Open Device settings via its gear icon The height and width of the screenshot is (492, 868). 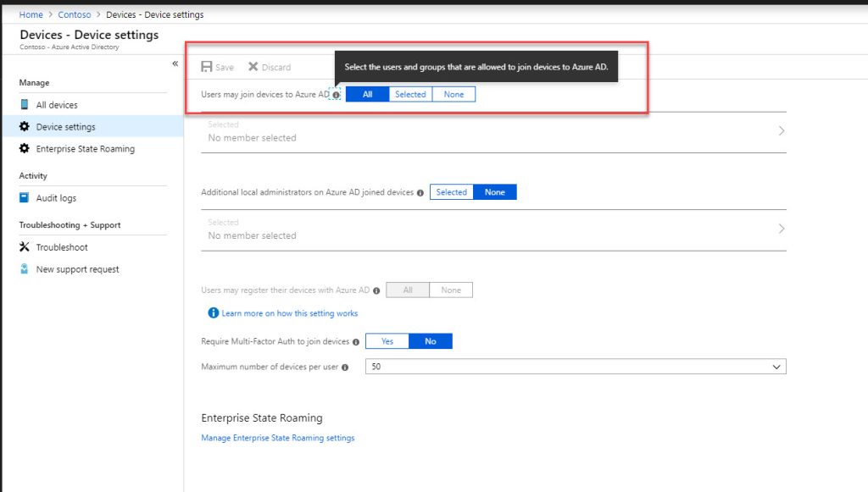pyautogui.click(x=22, y=127)
